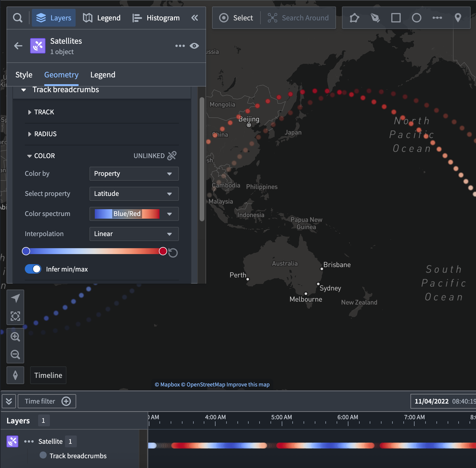The width and height of the screenshot is (476, 468).
Task: Select the polygon drawing tool
Action: click(354, 18)
